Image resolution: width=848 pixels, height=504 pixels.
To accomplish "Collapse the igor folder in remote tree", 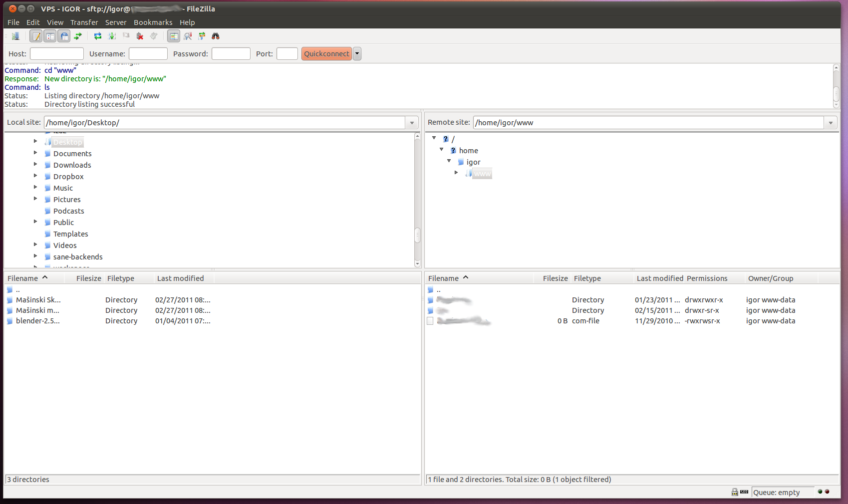I will point(449,161).
